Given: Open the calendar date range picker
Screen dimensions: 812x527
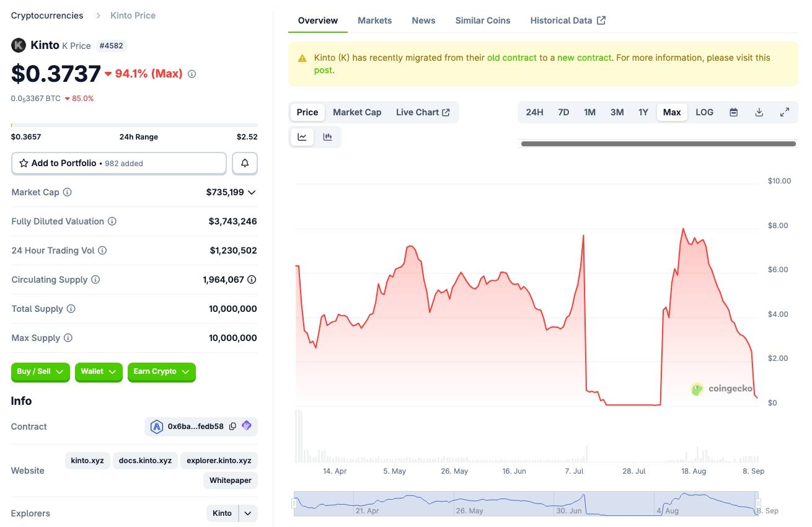Looking at the screenshot, I should click(733, 112).
